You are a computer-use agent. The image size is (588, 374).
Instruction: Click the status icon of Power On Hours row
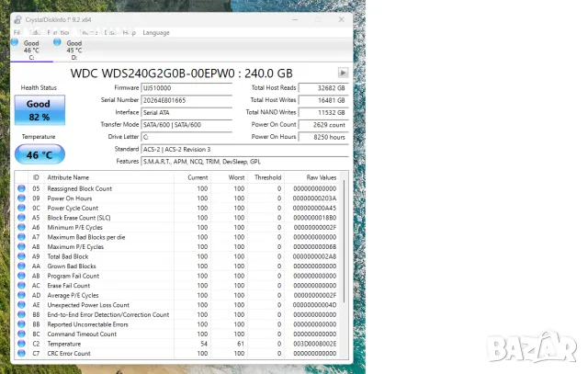pos(21,198)
